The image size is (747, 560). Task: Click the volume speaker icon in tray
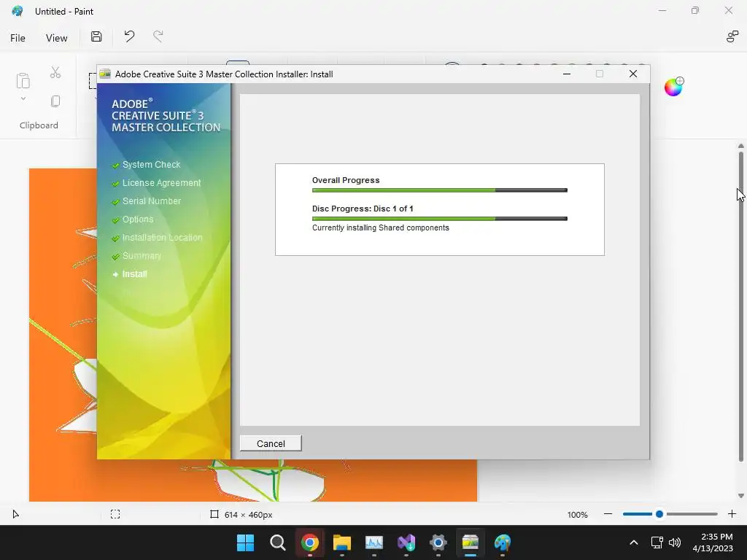(675, 542)
